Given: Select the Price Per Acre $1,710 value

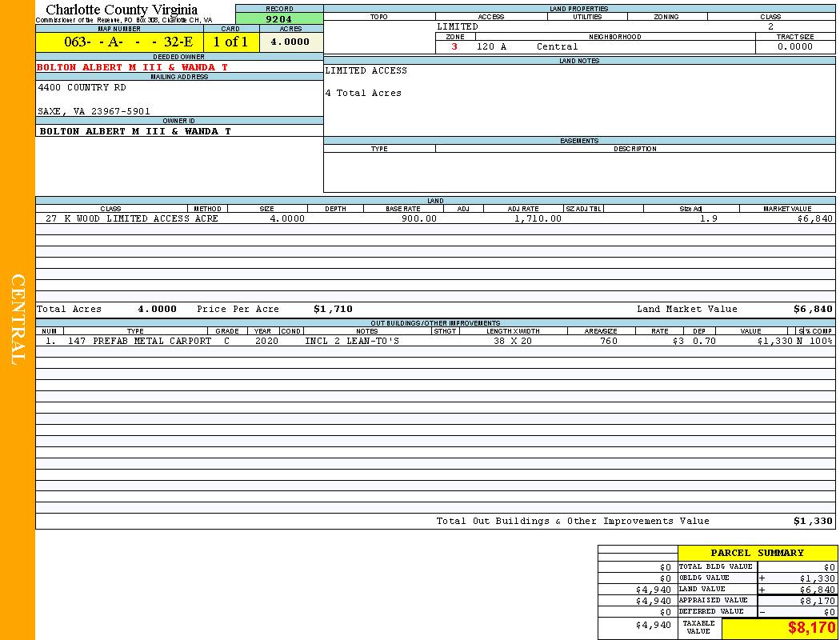Looking at the screenshot, I should (x=333, y=309).
